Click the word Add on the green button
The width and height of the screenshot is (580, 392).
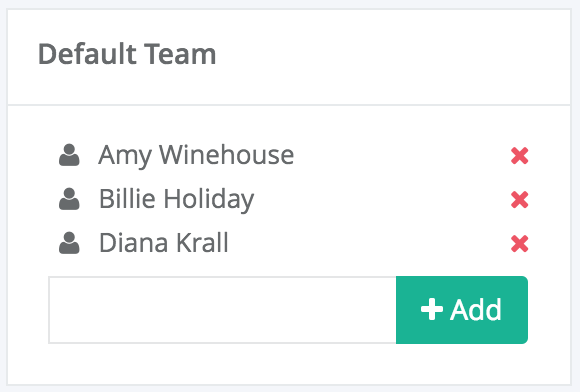point(476,309)
